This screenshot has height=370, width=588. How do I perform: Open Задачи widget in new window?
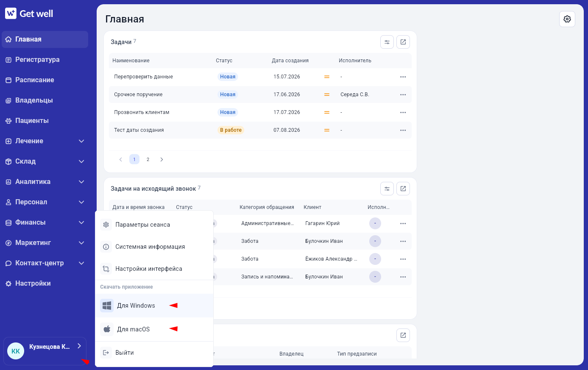point(403,42)
